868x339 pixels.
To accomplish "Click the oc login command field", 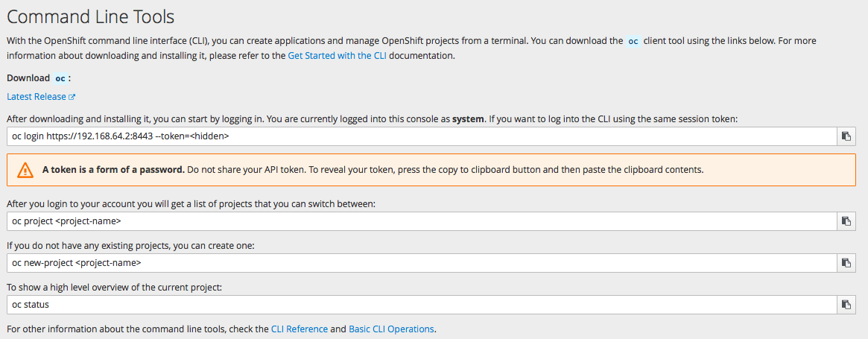I will [422, 136].
